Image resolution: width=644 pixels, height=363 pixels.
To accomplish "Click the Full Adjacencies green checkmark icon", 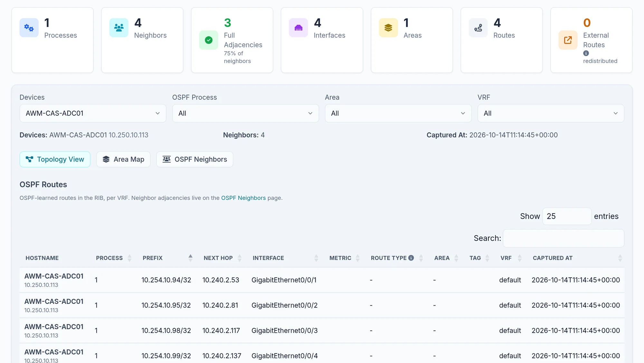I will tap(209, 40).
